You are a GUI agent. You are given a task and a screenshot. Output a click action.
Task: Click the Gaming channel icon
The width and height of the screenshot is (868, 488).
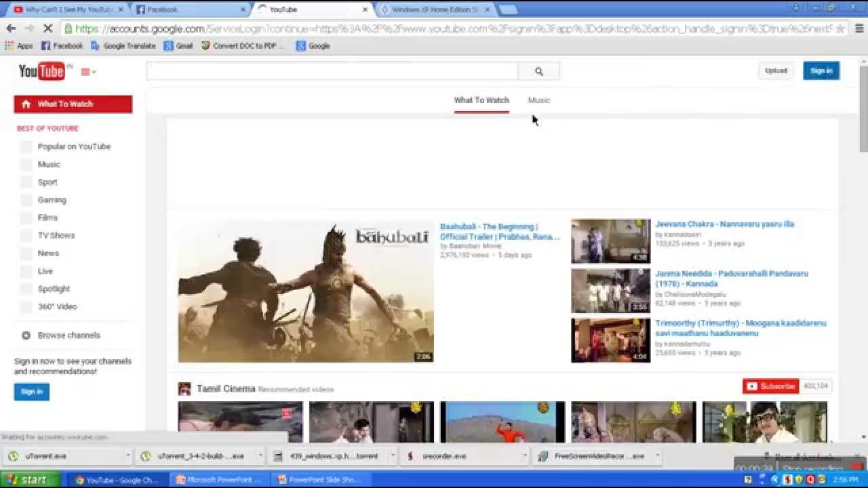click(x=26, y=200)
